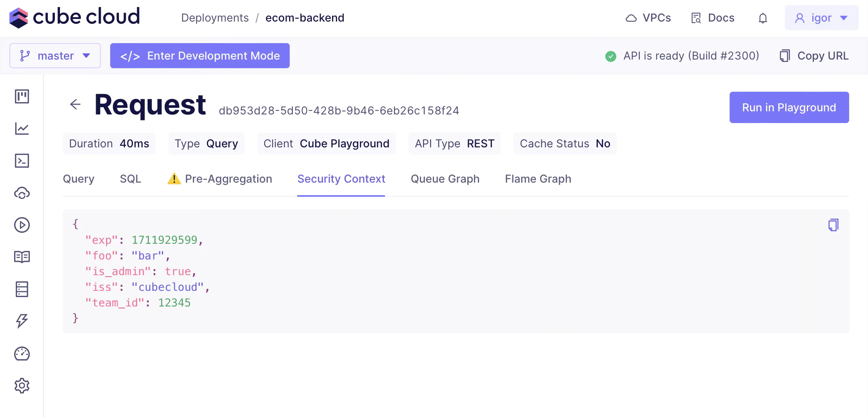Viewport: 868px width, 417px height.
Task: Open notifications bell
Action: (x=763, y=18)
